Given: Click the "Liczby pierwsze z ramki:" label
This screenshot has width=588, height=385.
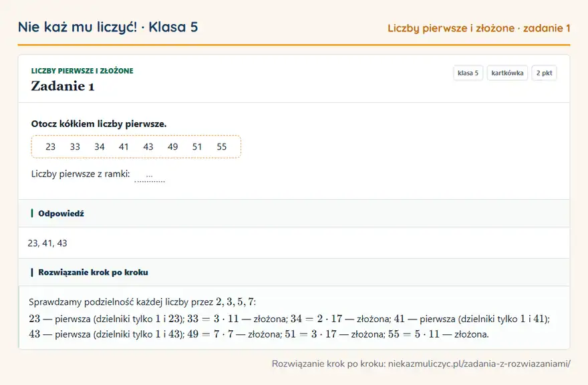Looking at the screenshot, I should pyautogui.click(x=81, y=174).
